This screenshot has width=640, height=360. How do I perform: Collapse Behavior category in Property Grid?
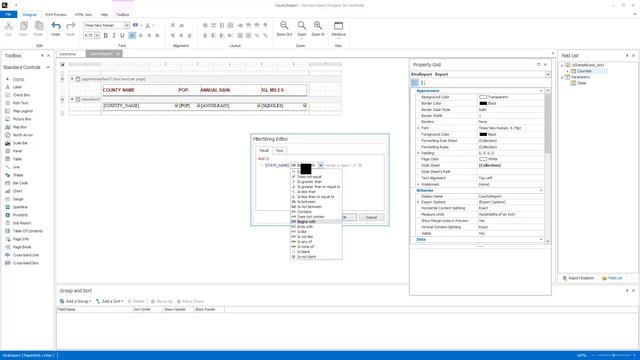pos(541,191)
